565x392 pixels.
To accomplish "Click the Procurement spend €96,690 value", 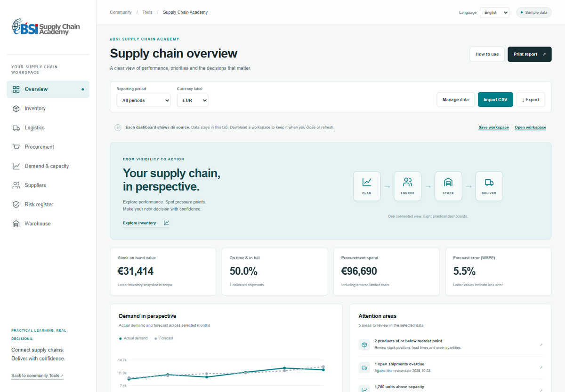I will point(359,272).
